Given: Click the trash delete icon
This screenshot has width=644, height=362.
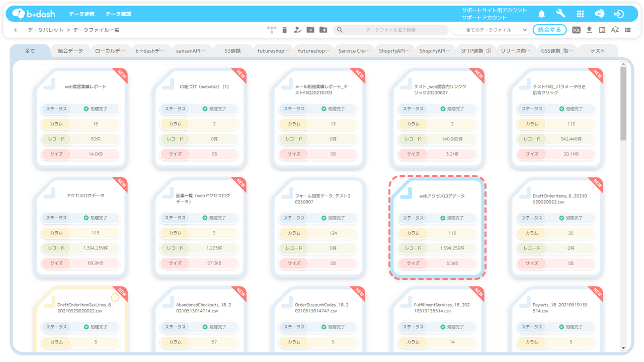Looking at the screenshot, I should click(x=285, y=30).
